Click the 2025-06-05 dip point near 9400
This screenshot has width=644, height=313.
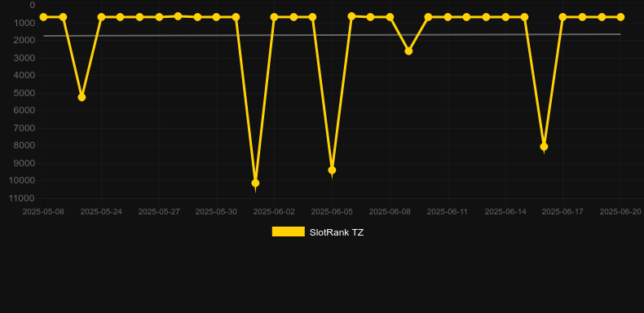click(x=332, y=170)
